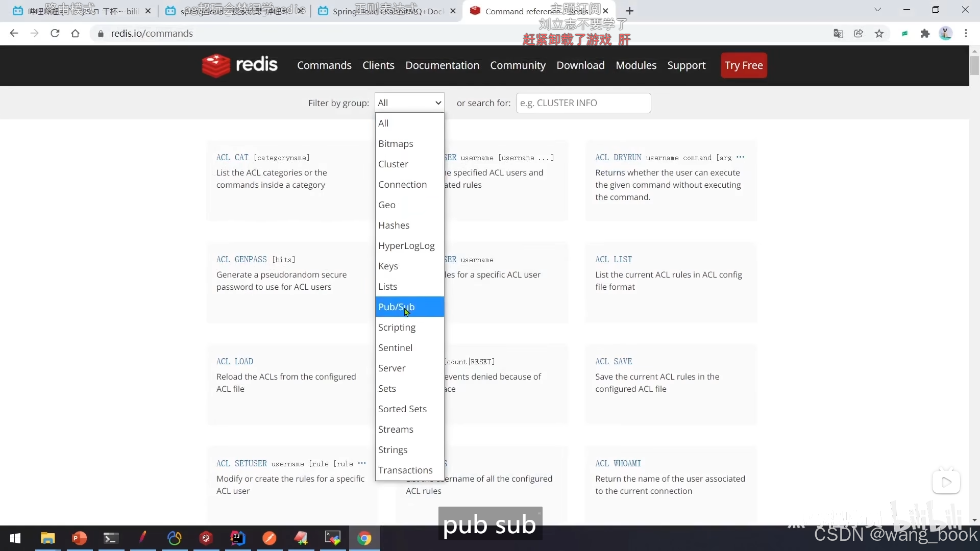This screenshot has height=551, width=980.
Task: Pick HyperLogLog group option
Action: click(x=410, y=245)
